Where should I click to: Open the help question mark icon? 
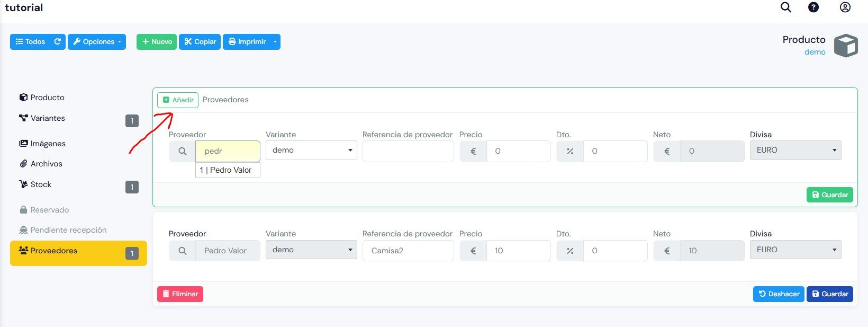pos(813,7)
